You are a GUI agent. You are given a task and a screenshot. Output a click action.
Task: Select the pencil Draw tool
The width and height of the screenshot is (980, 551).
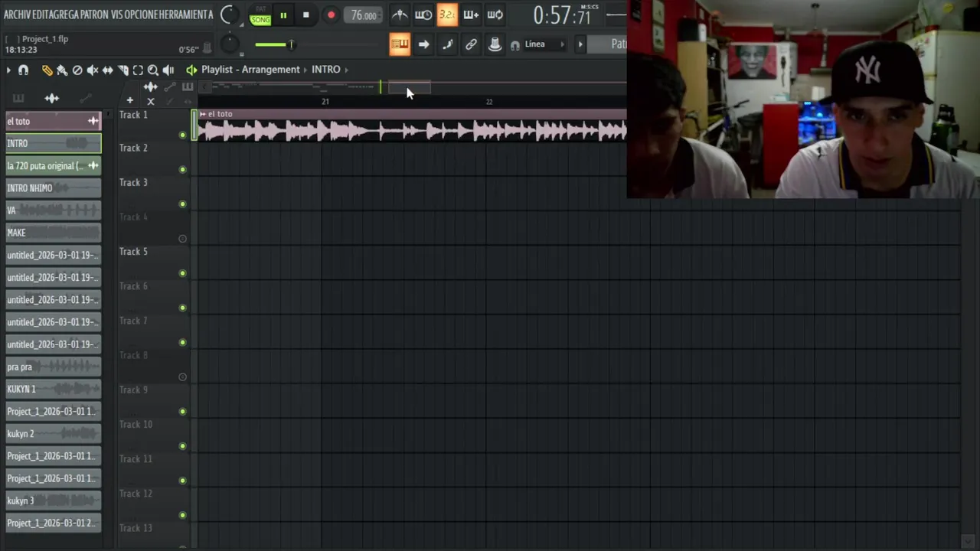tap(47, 70)
